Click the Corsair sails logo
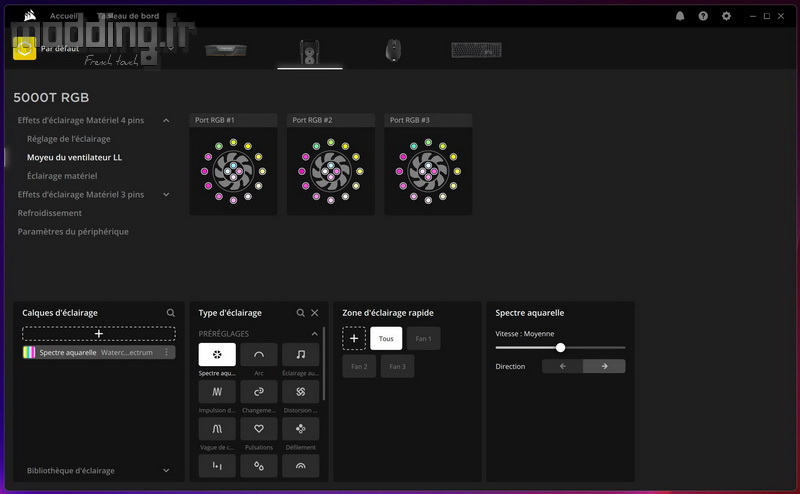800x494 pixels. pyautogui.click(x=30, y=16)
